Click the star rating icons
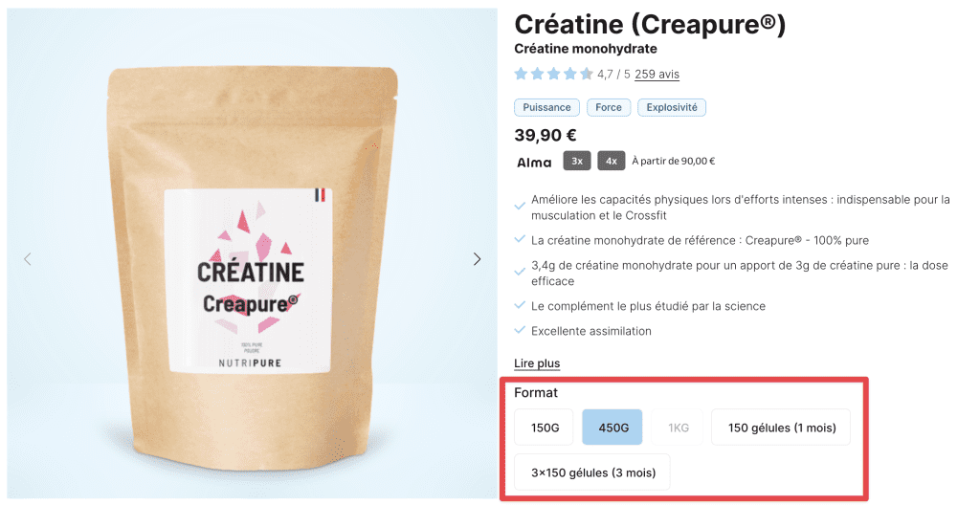980x505 pixels. point(553,75)
